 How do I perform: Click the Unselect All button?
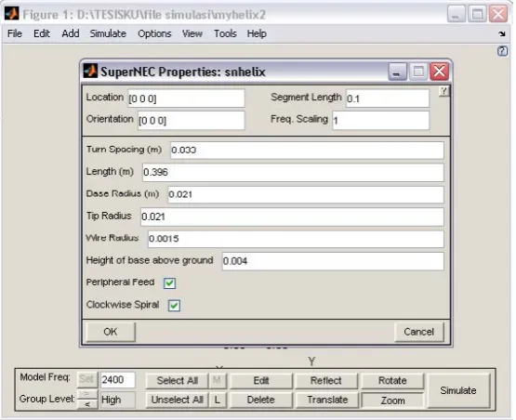(177, 400)
